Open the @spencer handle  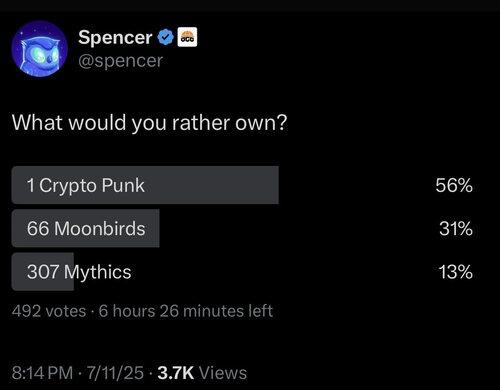click(120, 61)
